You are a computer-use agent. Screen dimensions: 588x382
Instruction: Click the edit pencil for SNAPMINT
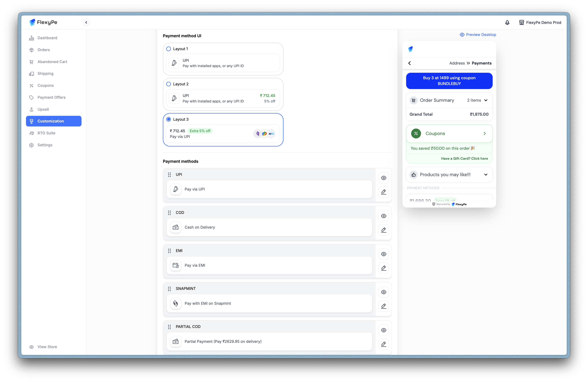pos(383,306)
